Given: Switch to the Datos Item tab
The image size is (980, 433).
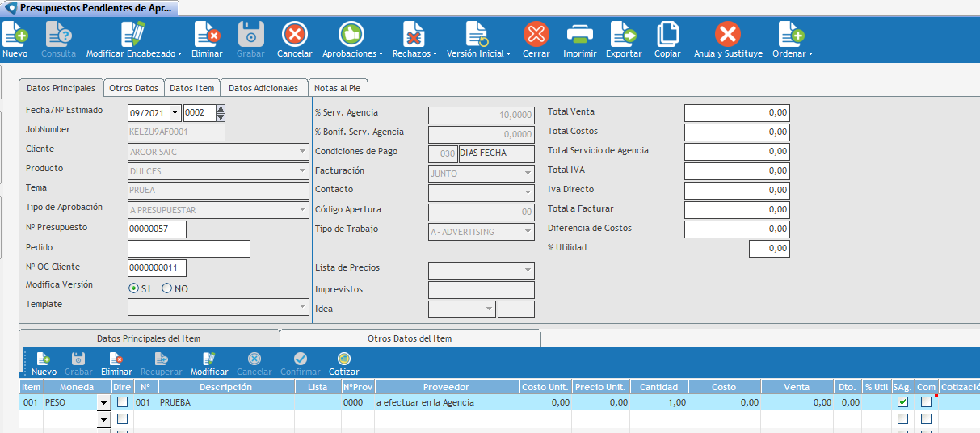Looking at the screenshot, I should click(191, 88).
